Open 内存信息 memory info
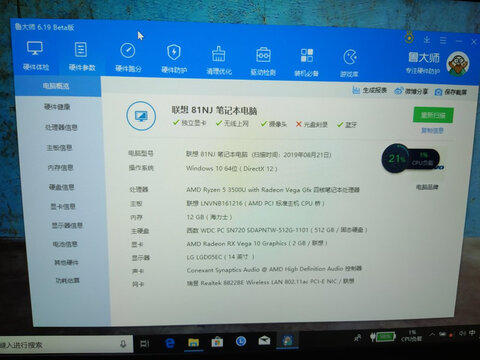 [x=60, y=167]
